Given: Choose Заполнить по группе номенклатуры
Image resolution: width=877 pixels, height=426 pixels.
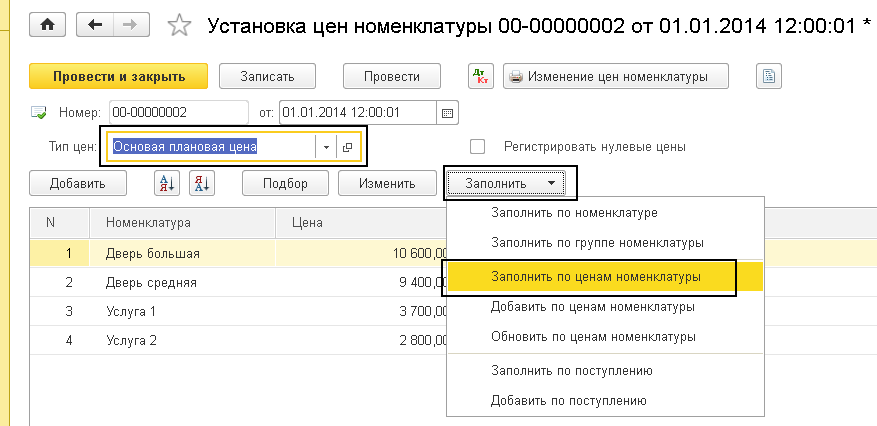Looking at the screenshot, I should click(x=606, y=243).
